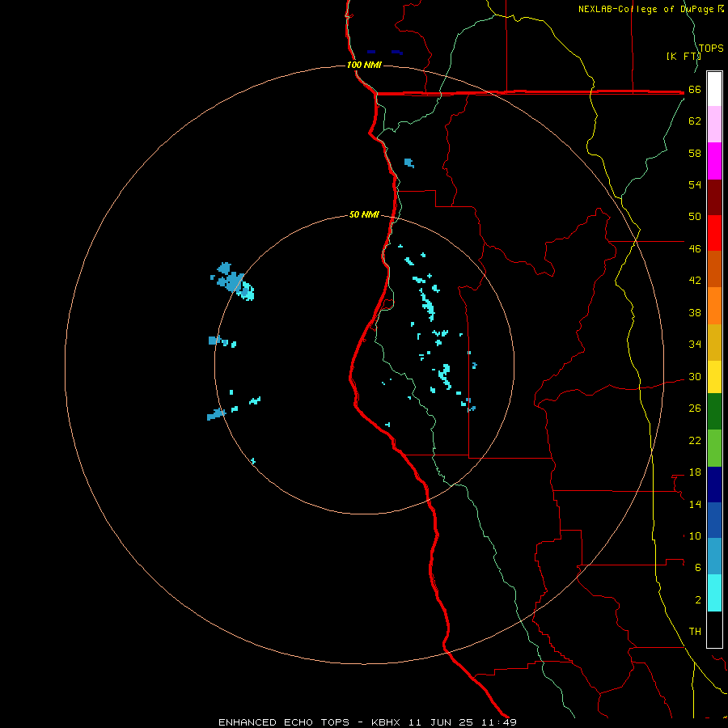Click the '54' legend value
The height and width of the screenshot is (728, 728).
695,184
